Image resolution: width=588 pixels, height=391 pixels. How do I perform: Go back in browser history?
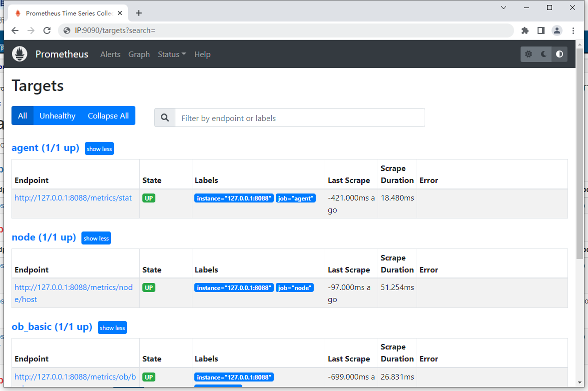point(15,30)
